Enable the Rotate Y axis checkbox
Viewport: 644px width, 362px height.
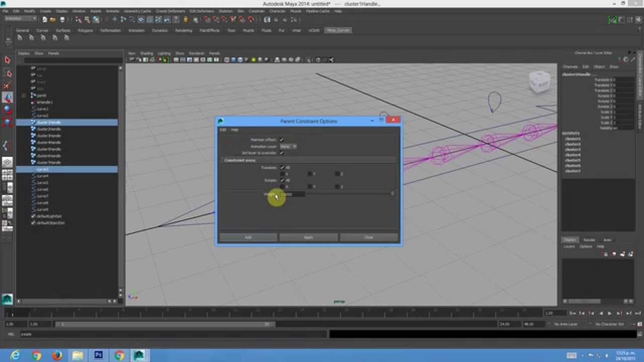pos(309,187)
